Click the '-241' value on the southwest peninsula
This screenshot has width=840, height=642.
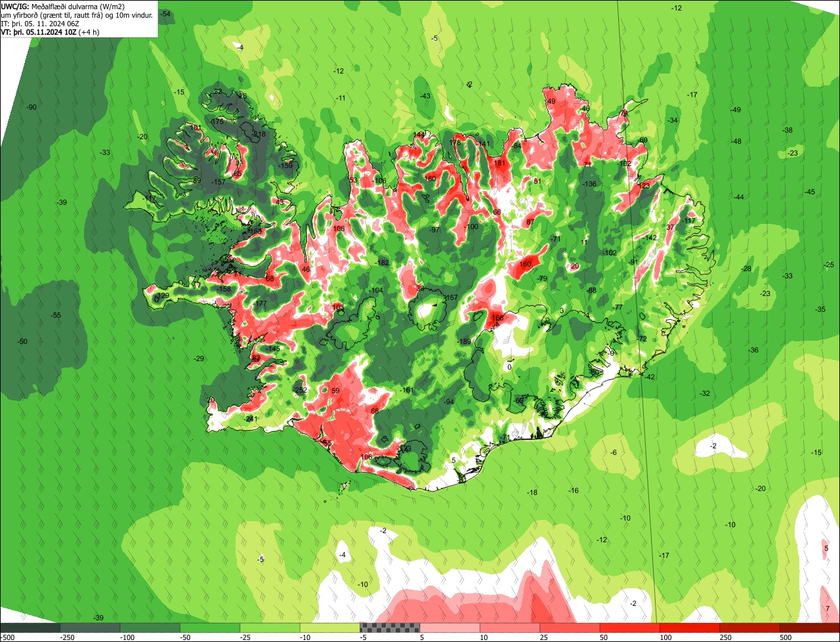pyautogui.click(x=249, y=419)
